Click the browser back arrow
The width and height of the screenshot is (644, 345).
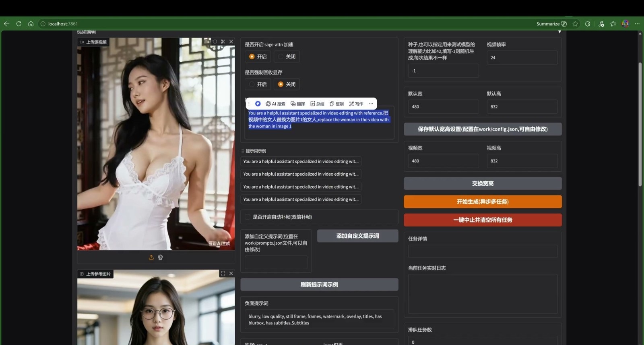6,24
